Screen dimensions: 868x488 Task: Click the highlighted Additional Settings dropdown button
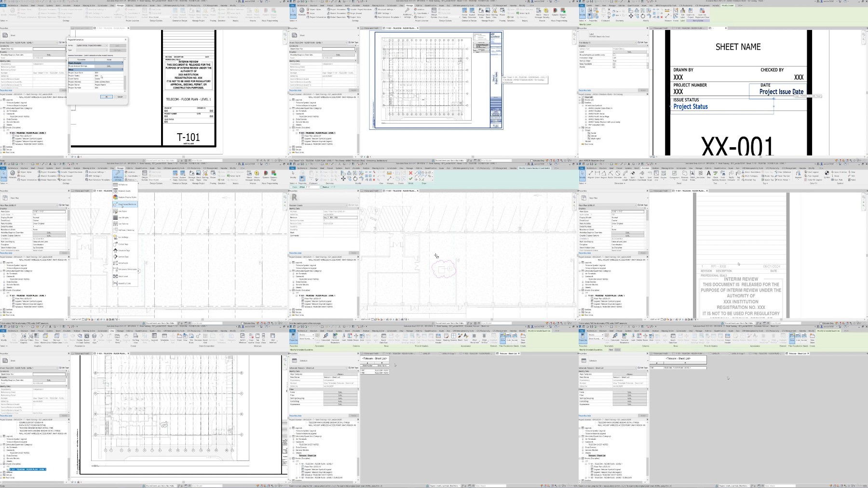[x=118, y=176]
